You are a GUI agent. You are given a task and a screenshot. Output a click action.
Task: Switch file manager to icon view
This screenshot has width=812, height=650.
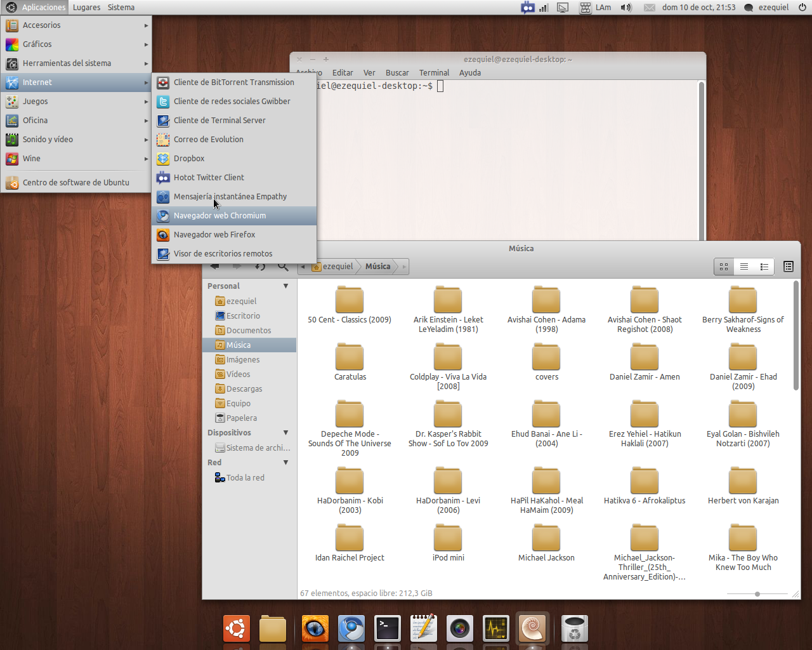pos(724,267)
